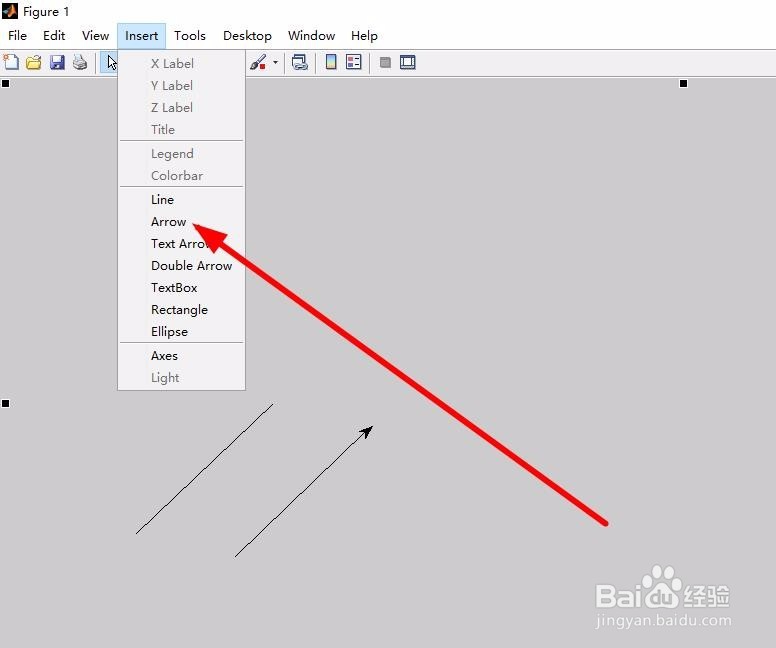Choose Colorbar from the Insert menu
Viewport: 776px width, 648px height.
(182, 175)
